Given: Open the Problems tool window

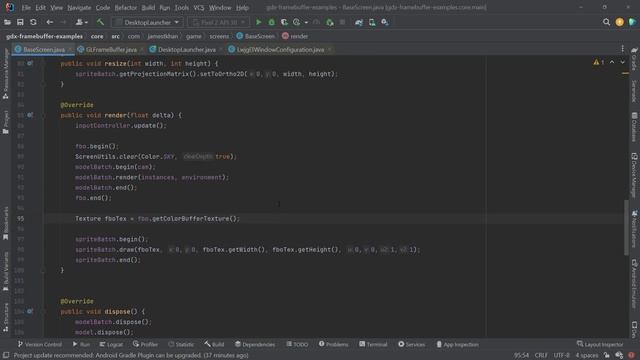Looking at the screenshot, I should tap(333, 344).
